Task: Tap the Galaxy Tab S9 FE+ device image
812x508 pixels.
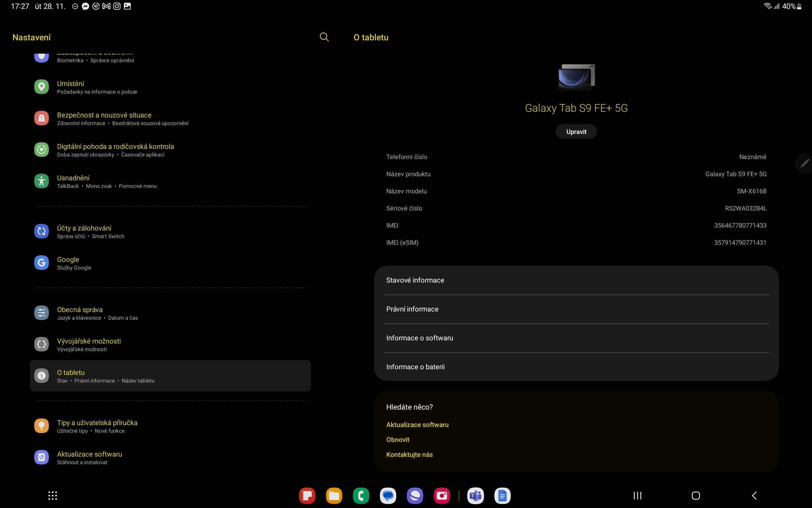Action: tap(576, 77)
